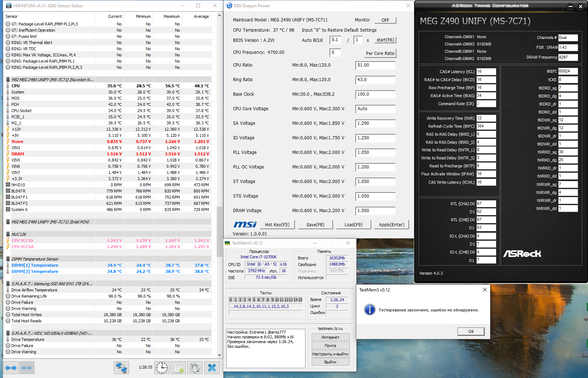Click the Samsung SSD 860 EVO group icon
The image size is (588, 378).
pos(8,284)
